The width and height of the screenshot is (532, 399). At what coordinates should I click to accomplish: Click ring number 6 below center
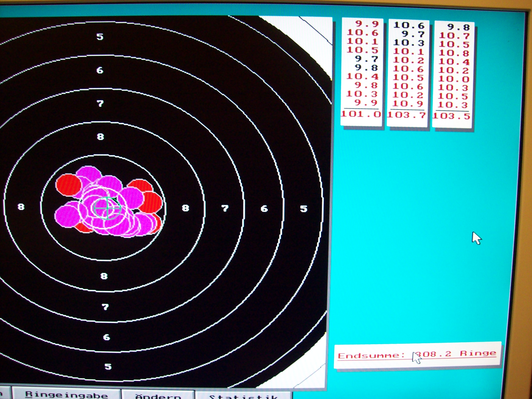click(106, 337)
